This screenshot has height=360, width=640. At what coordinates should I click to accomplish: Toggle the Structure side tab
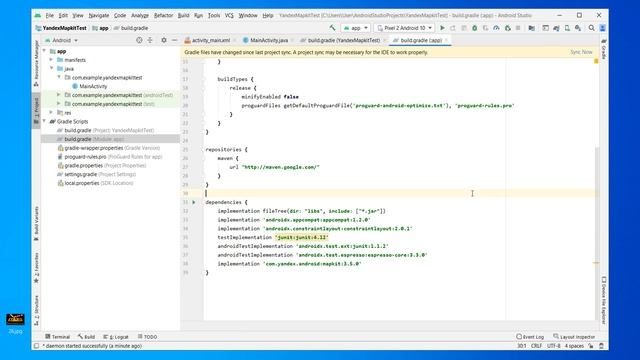click(36, 310)
